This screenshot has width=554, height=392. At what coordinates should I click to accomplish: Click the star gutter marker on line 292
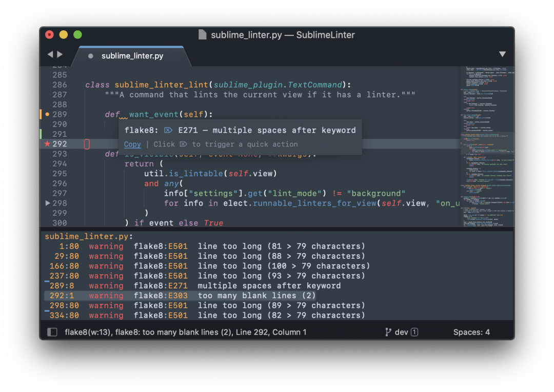tap(47, 144)
